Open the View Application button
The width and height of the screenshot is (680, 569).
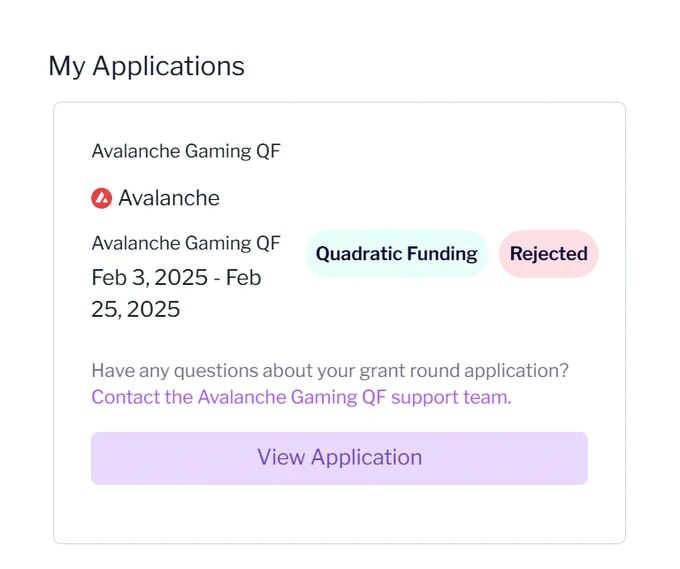(339, 458)
